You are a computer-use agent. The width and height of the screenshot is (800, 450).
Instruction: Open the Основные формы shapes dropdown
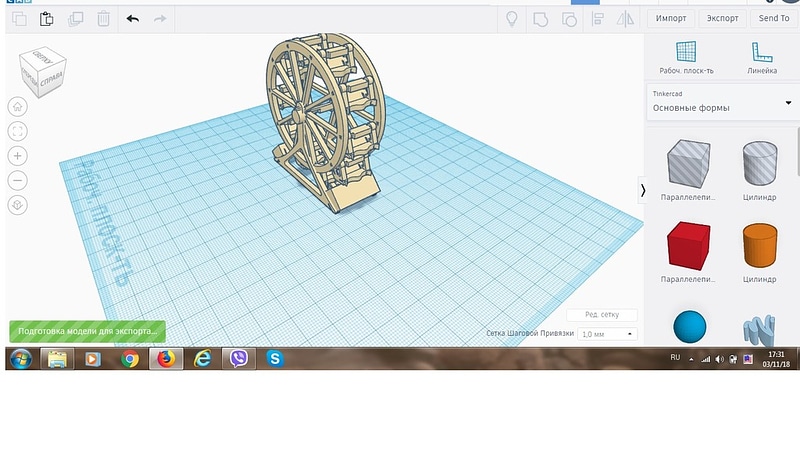722,102
